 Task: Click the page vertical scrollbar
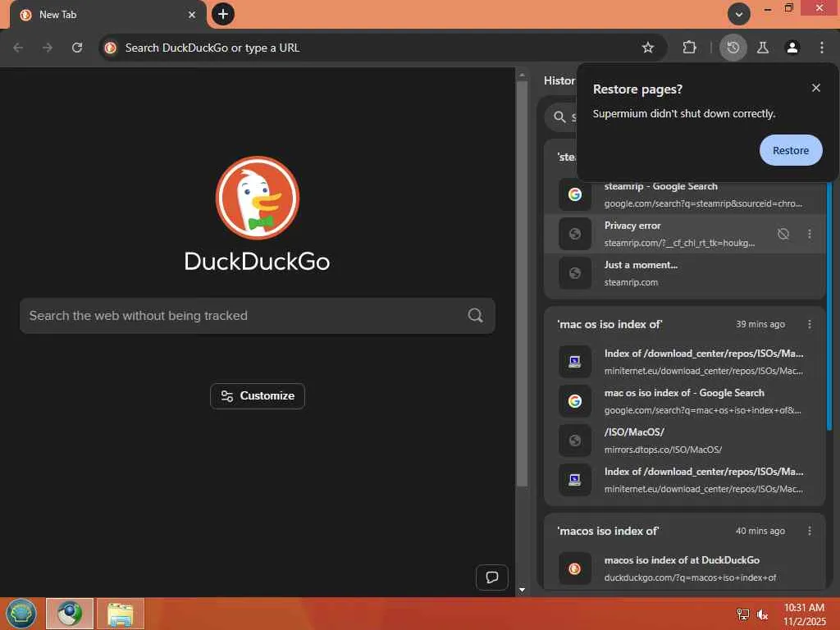522,284
